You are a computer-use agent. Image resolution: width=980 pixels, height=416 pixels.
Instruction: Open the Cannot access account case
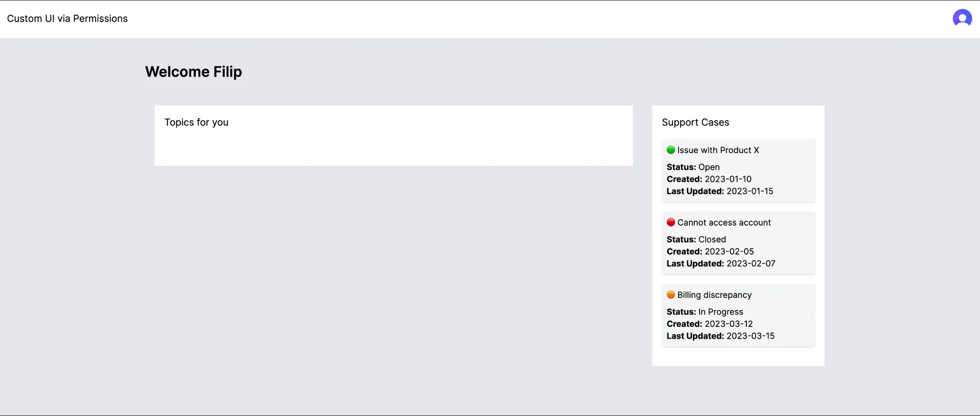point(724,223)
